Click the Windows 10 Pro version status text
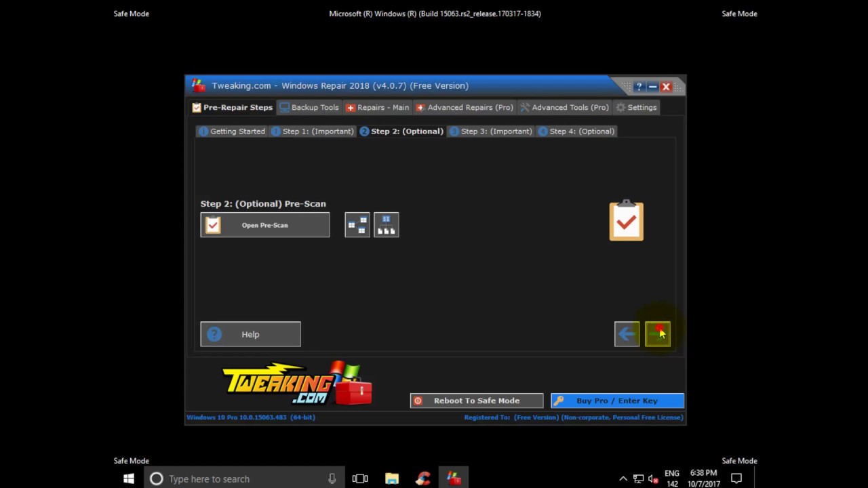Viewport: 868px width, 488px height. point(251,418)
